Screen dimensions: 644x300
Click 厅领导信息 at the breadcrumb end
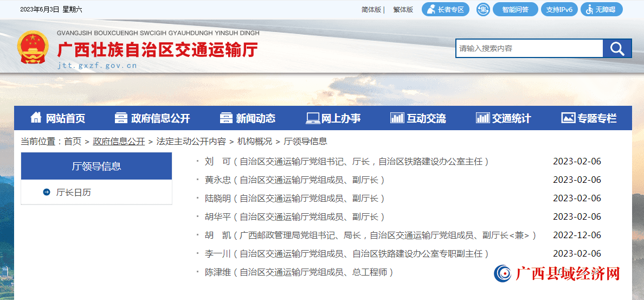[x=306, y=142]
